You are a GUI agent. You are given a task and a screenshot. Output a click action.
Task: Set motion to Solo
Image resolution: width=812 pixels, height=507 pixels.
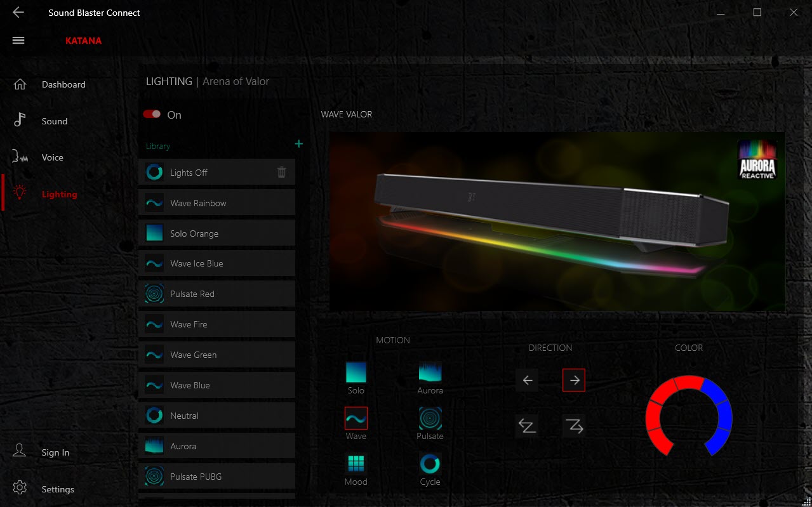click(356, 372)
